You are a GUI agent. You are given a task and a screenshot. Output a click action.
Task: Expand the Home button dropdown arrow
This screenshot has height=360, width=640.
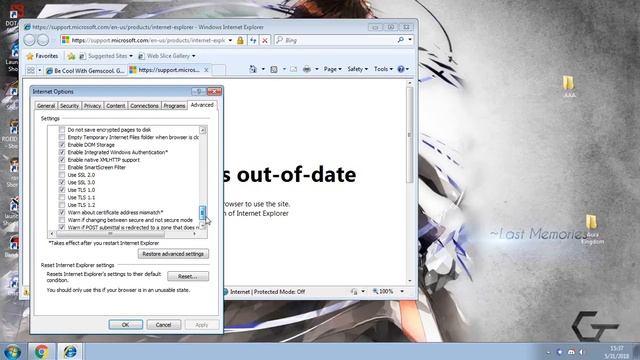(263, 69)
